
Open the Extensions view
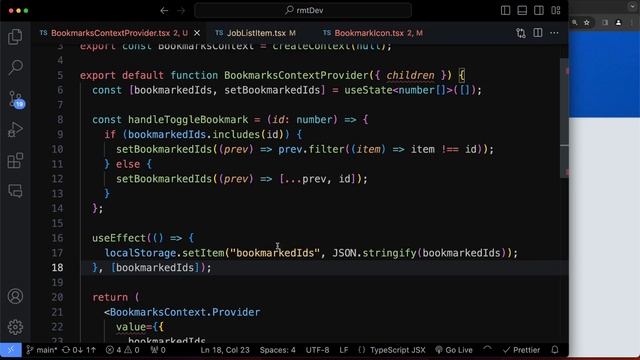coord(15,160)
